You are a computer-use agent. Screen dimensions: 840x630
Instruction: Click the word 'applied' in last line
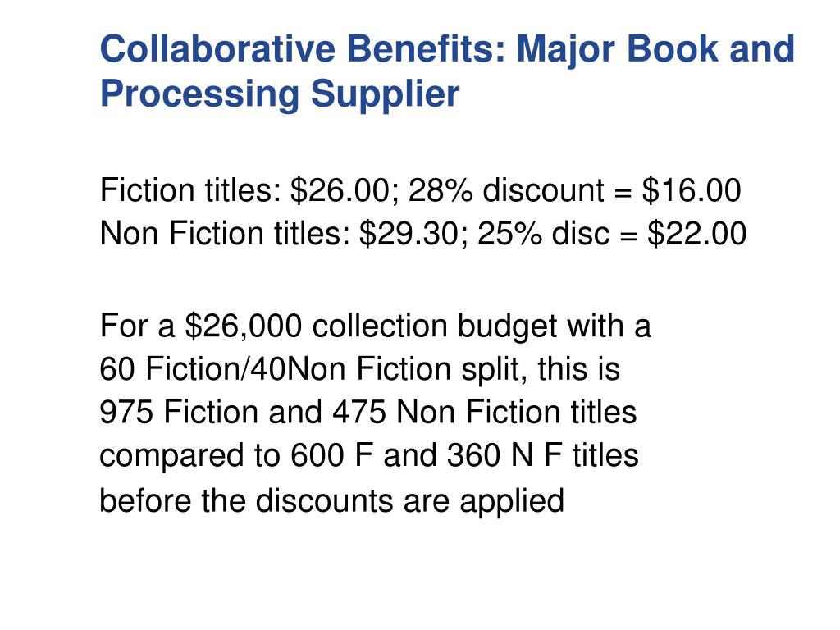click(x=512, y=502)
